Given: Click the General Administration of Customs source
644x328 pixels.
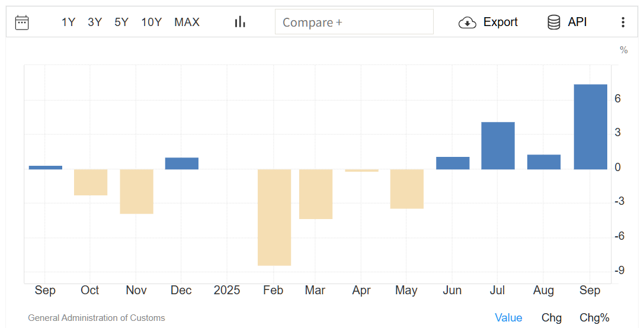Looking at the screenshot, I should coord(97,318).
